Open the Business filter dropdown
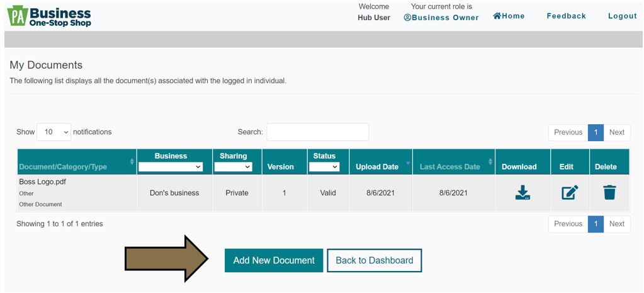 [x=171, y=167]
